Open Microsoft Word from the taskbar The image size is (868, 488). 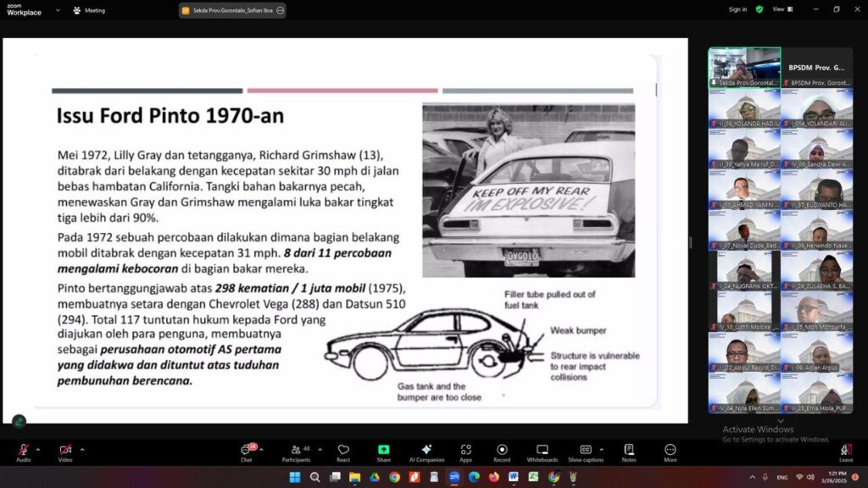point(514,477)
